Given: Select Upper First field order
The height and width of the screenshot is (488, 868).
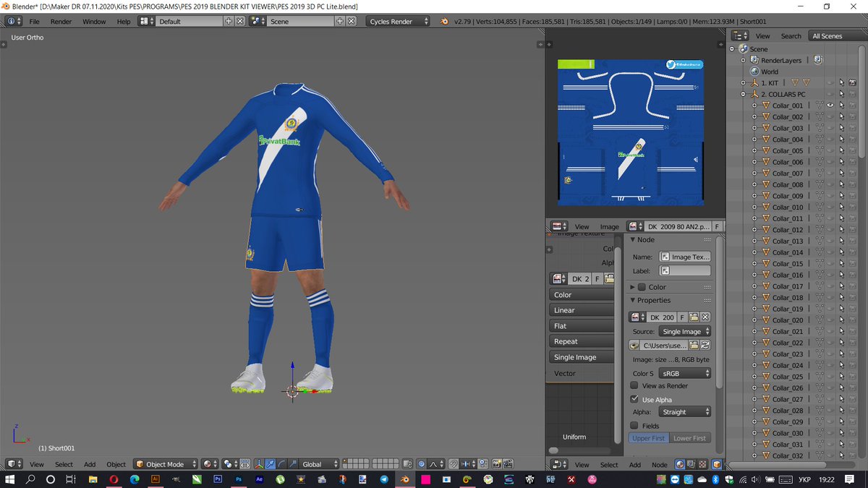Looking at the screenshot, I should coord(649,438).
